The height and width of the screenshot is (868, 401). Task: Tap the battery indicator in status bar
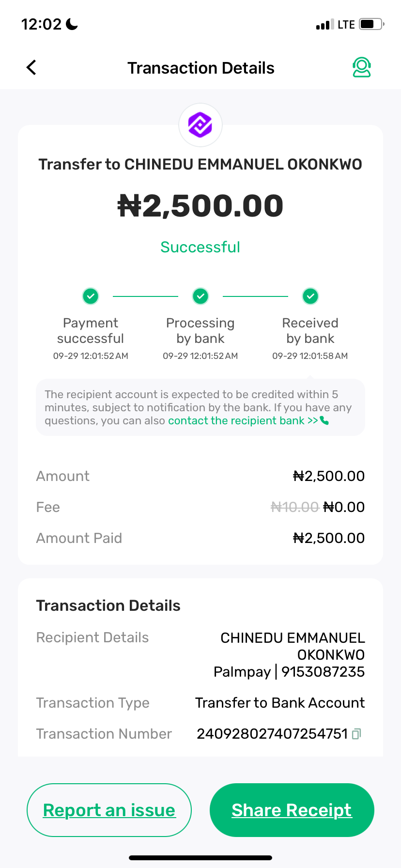pyautogui.click(x=371, y=24)
